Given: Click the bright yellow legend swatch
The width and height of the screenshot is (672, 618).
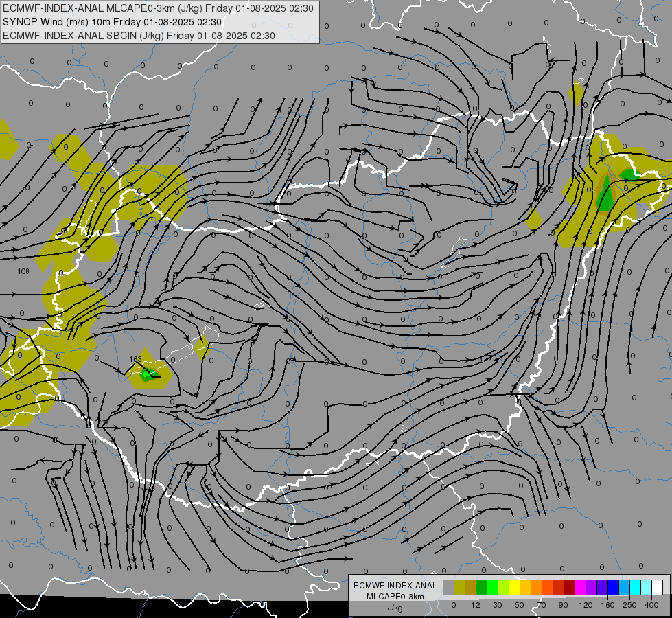Looking at the screenshot, I should point(515,587).
